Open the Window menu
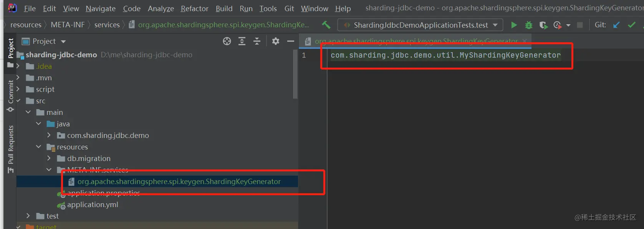Image resolution: width=644 pixels, height=229 pixels. click(315, 8)
